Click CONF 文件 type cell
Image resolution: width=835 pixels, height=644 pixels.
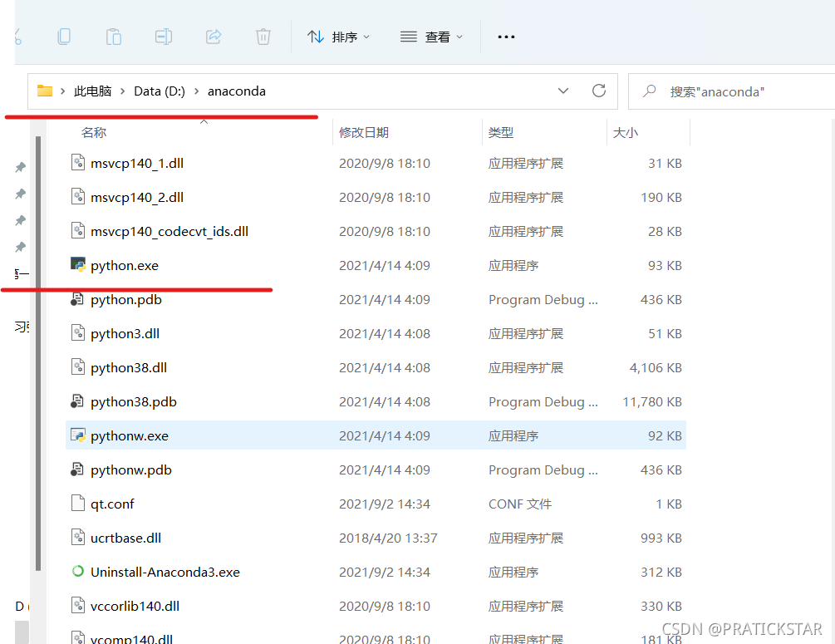point(520,504)
